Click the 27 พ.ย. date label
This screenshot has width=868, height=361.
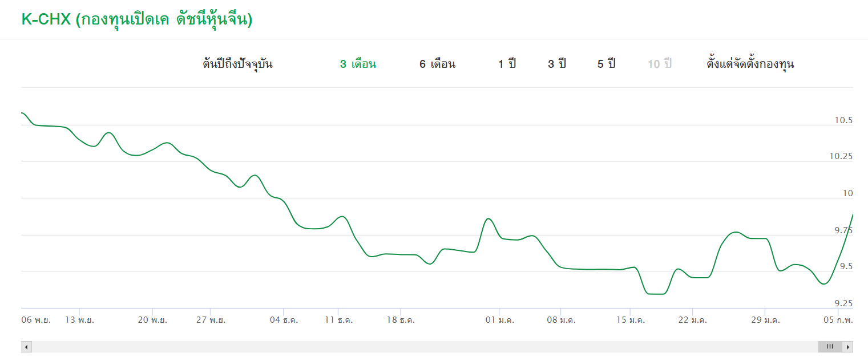(x=211, y=321)
